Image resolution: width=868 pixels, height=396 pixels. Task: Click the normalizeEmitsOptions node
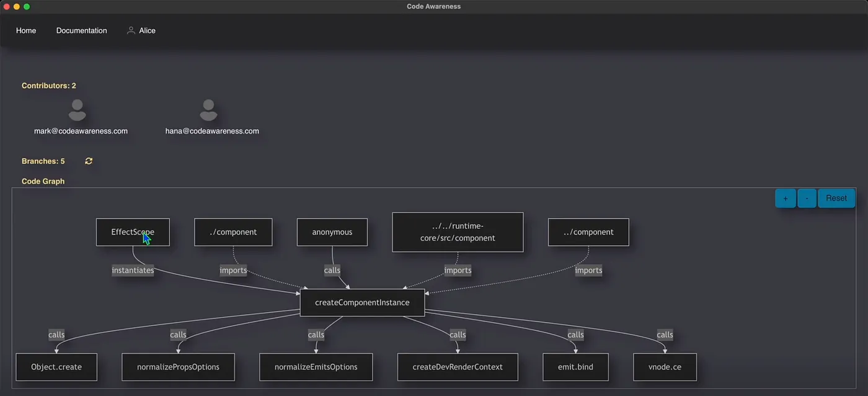316,367
